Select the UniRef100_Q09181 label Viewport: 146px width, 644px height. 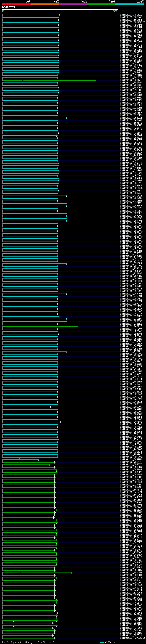pyautogui.click(x=131, y=422)
